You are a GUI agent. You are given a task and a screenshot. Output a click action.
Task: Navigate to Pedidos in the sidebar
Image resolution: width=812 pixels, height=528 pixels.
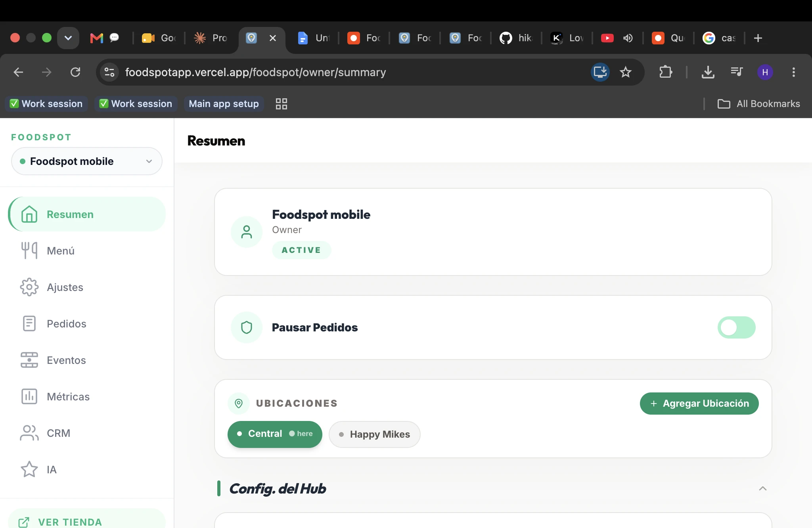[x=87, y=323]
